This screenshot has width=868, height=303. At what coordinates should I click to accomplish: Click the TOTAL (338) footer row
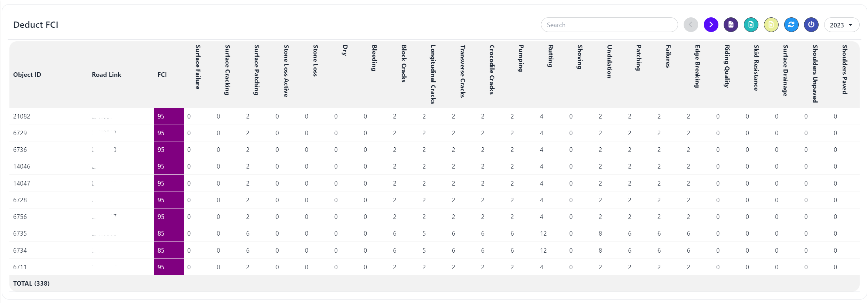pyautogui.click(x=31, y=284)
